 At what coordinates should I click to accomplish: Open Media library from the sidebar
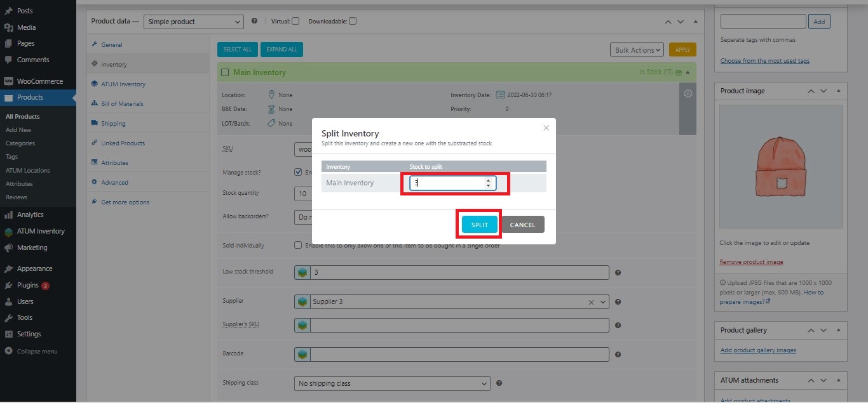(26, 27)
